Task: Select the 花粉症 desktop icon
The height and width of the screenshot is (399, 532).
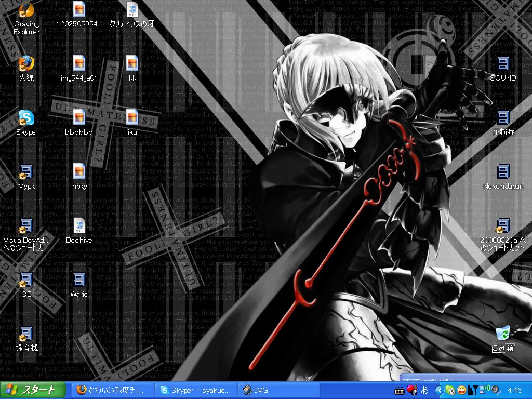Action: pyautogui.click(x=503, y=118)
